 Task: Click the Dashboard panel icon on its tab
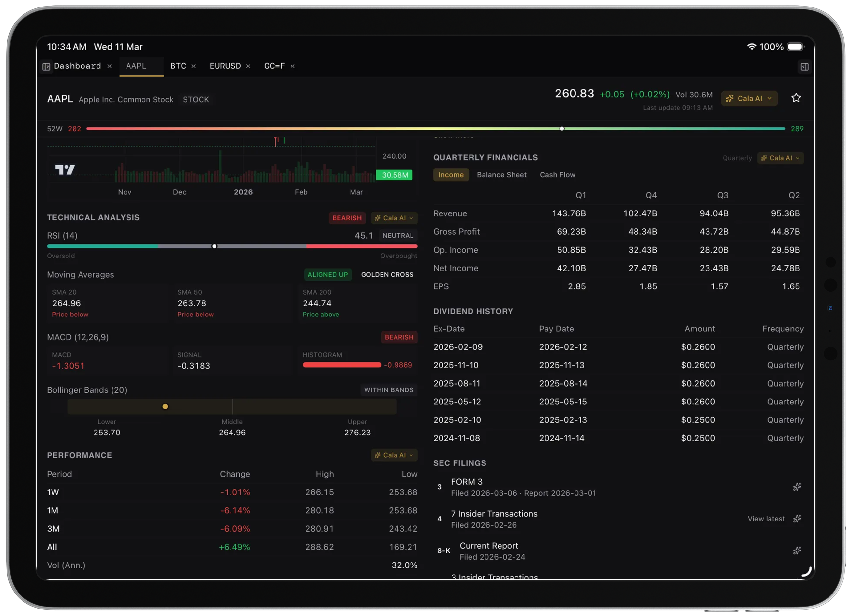46,66
